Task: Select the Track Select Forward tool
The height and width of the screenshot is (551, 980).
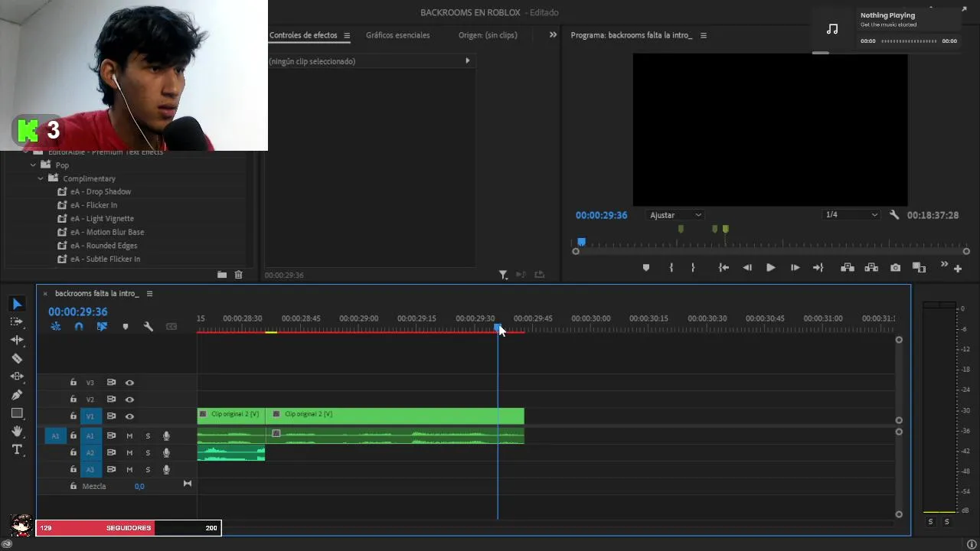Action: point(17,322)
